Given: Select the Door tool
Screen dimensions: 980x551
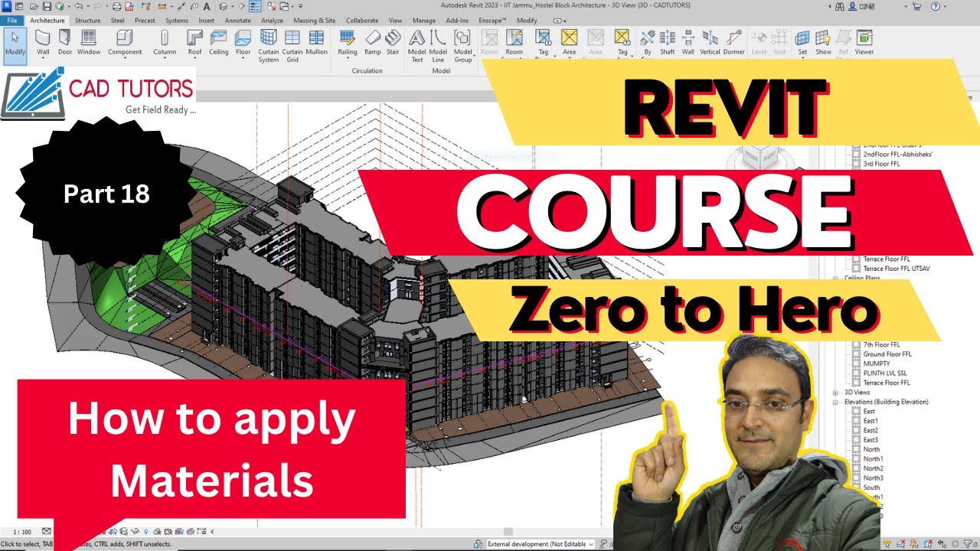Looking at the screenshot, I should tap(65, 43).
